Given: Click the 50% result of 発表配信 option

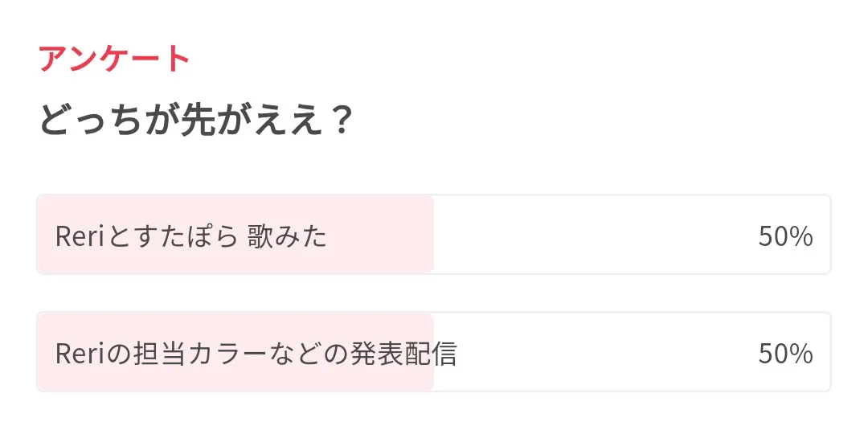Looking at the screenshot, I should (x=785, y=354).
